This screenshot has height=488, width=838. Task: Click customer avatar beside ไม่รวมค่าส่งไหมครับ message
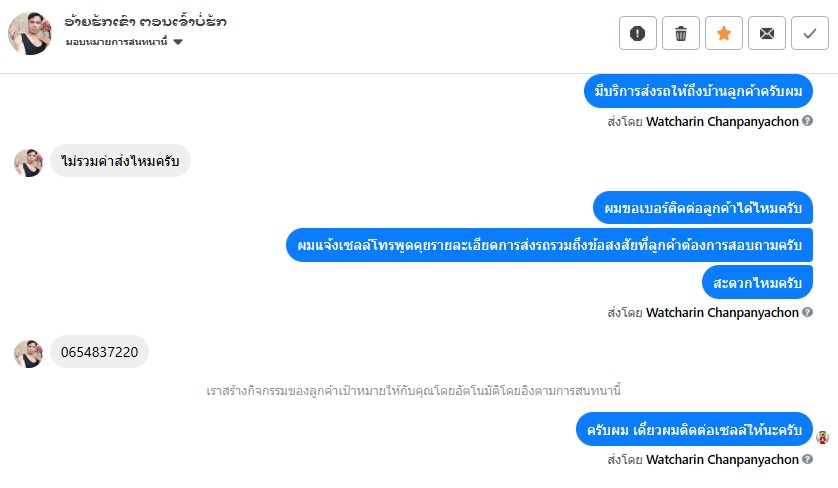[x=28, y=162]
